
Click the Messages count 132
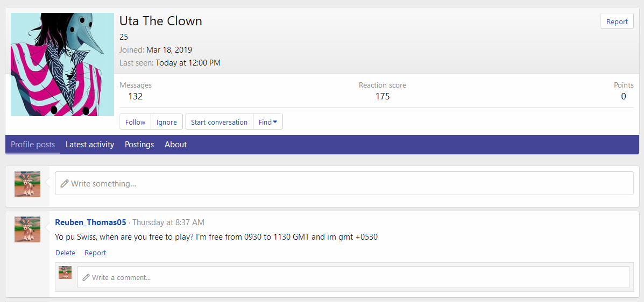click(x=135, y=96)
